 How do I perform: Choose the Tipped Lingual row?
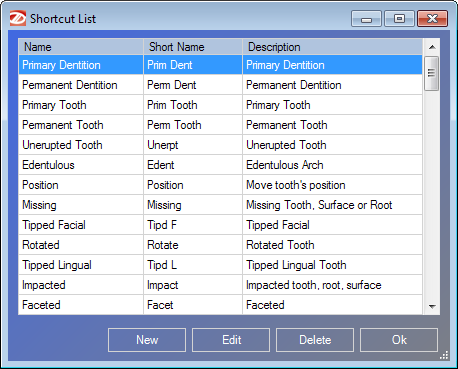pyautogui.click(x=220, y=265)
